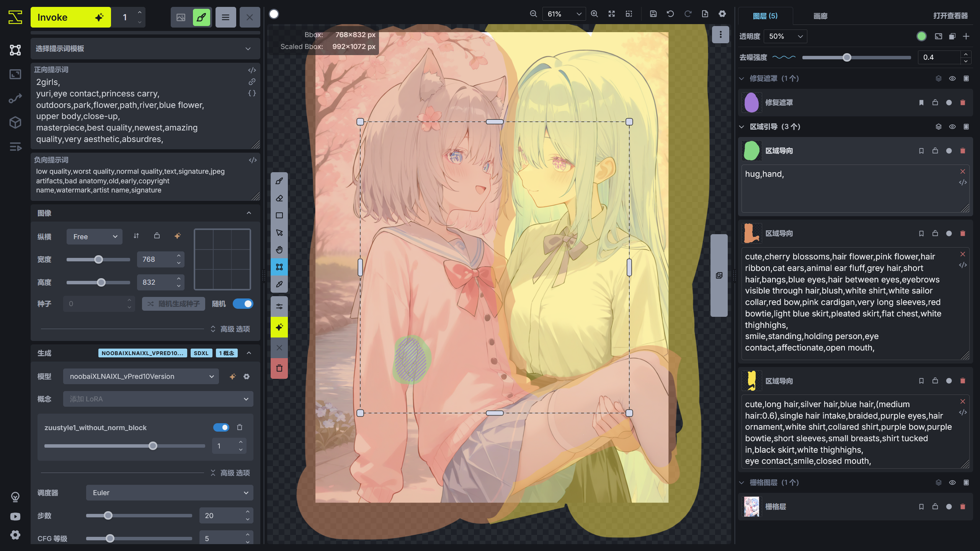Select the Rectangle tool
The height and width of the screenshot is (551, 980).
279,215
